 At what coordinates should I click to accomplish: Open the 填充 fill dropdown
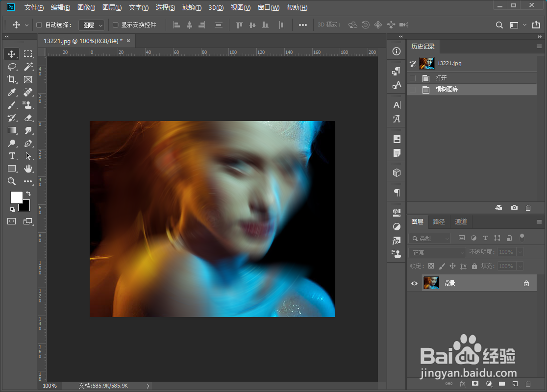pyautogui.click(x=520, y=266)
